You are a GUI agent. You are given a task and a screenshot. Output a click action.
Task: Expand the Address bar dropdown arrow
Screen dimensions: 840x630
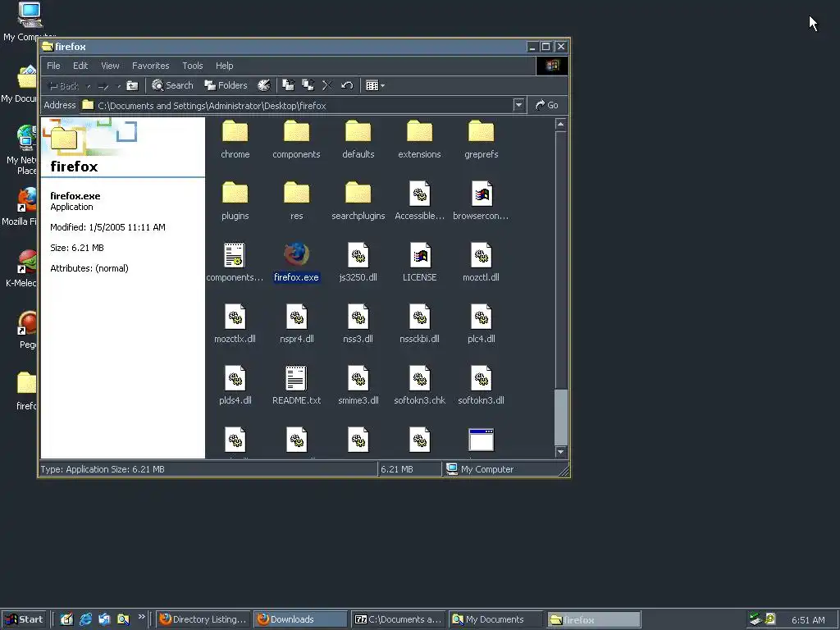518,105
